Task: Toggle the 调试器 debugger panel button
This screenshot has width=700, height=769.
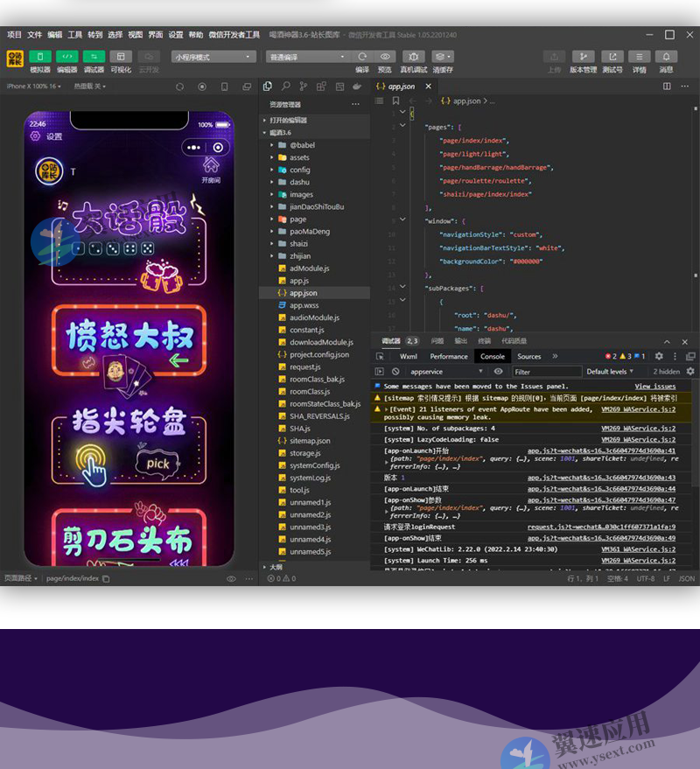Action: [x=94, y=57]
